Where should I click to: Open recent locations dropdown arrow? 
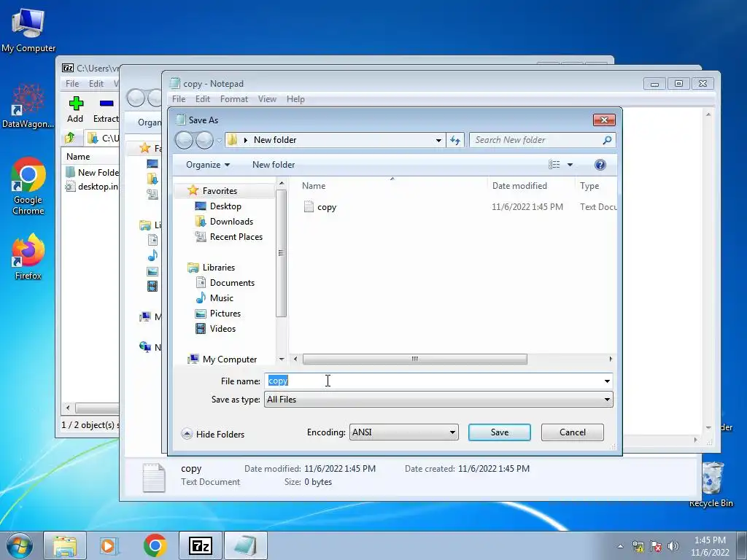tap(219, 141)
